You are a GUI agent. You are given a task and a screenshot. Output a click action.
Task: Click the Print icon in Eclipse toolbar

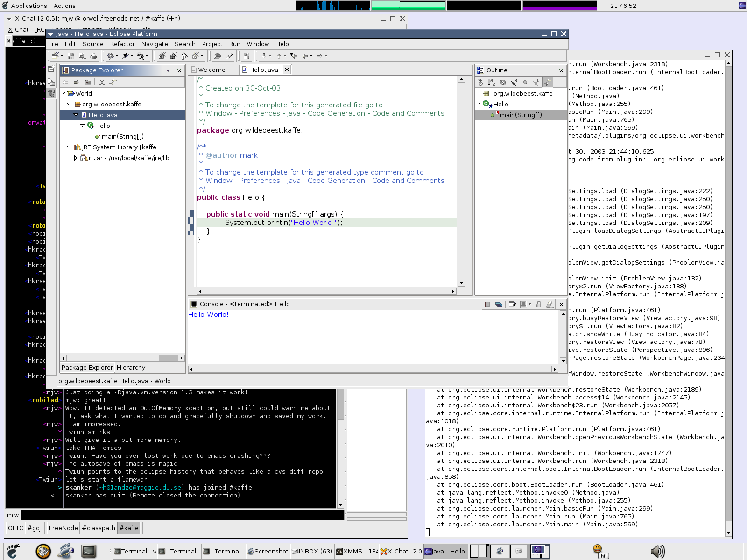(x=93, y=56)
